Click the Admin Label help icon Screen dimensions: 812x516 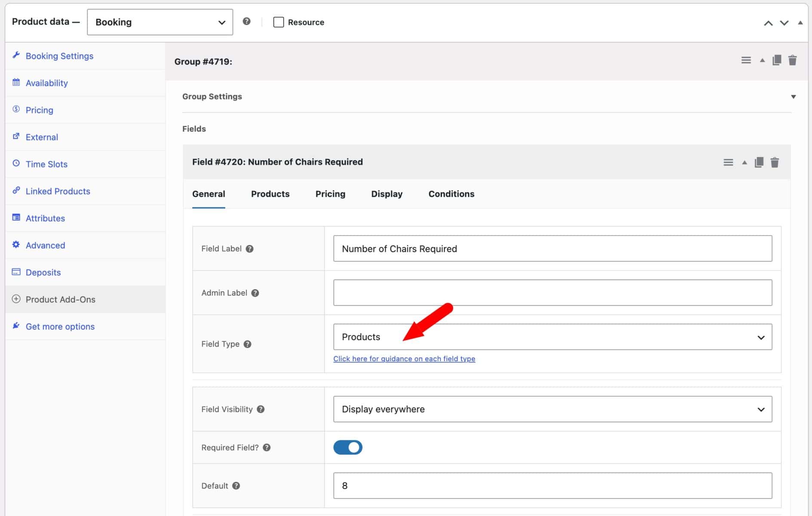[x=255, y=293]
